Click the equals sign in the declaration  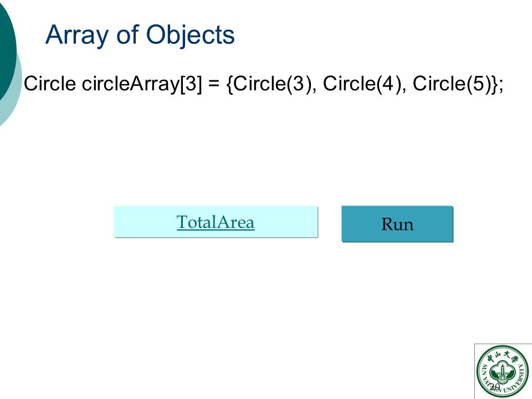point(214,84)
